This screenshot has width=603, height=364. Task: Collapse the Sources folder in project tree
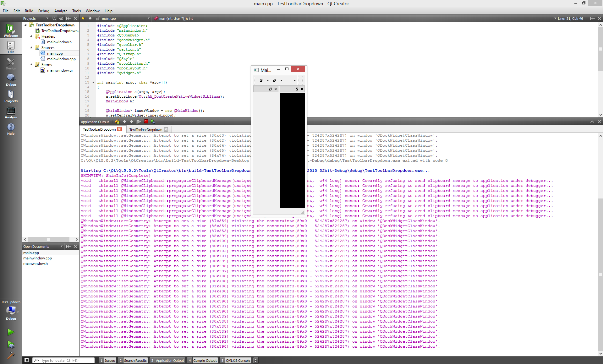point(31,48)
